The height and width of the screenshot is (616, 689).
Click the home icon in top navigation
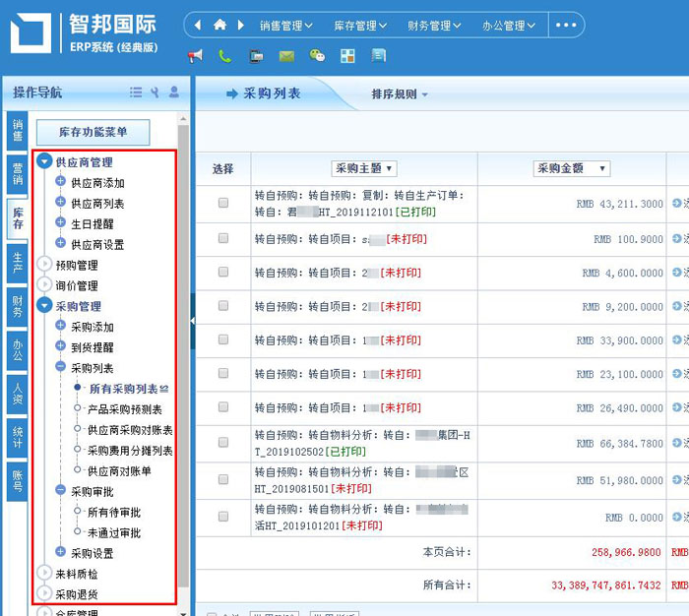219,25
